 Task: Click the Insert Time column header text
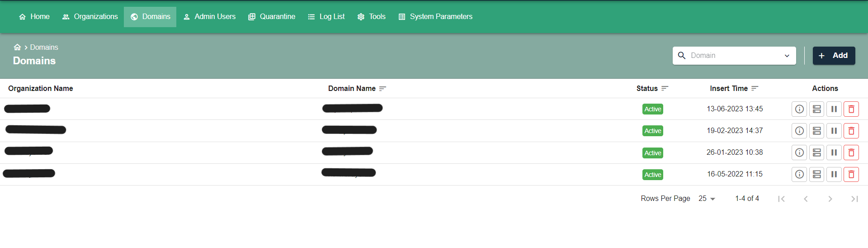click(x=729, y=89)
